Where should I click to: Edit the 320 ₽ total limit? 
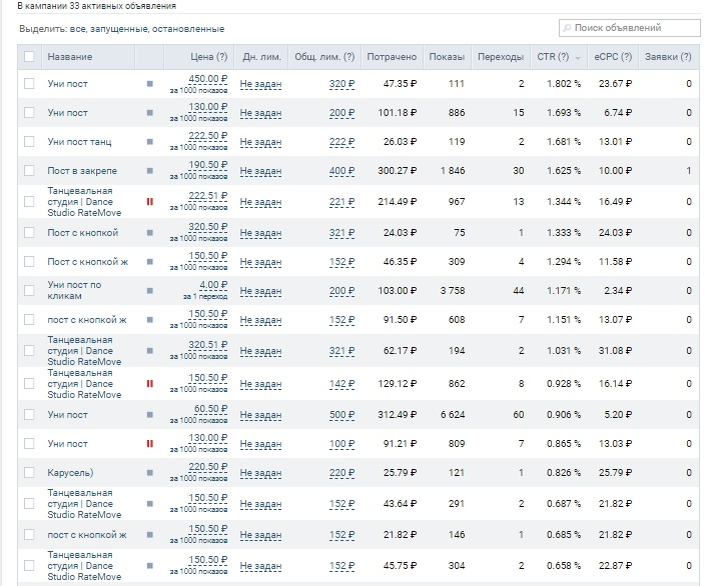coord(342,84)
